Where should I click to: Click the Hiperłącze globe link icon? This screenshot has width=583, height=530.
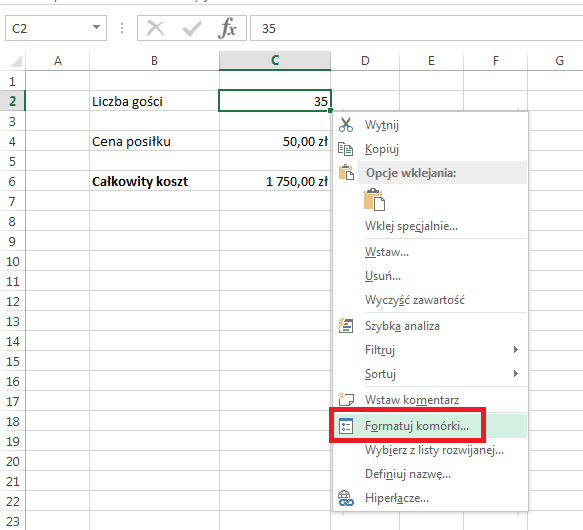[346, 498]
